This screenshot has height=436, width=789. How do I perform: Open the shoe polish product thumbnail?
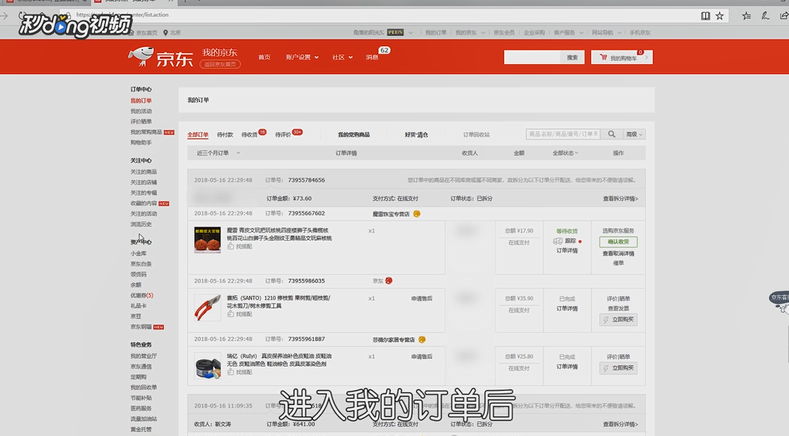tap(207, 366)
